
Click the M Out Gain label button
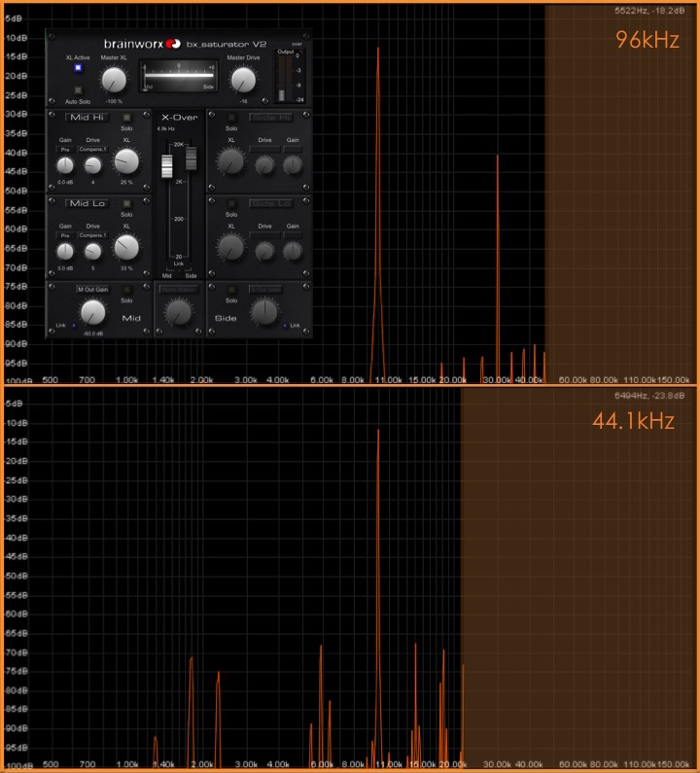point(92,290)
